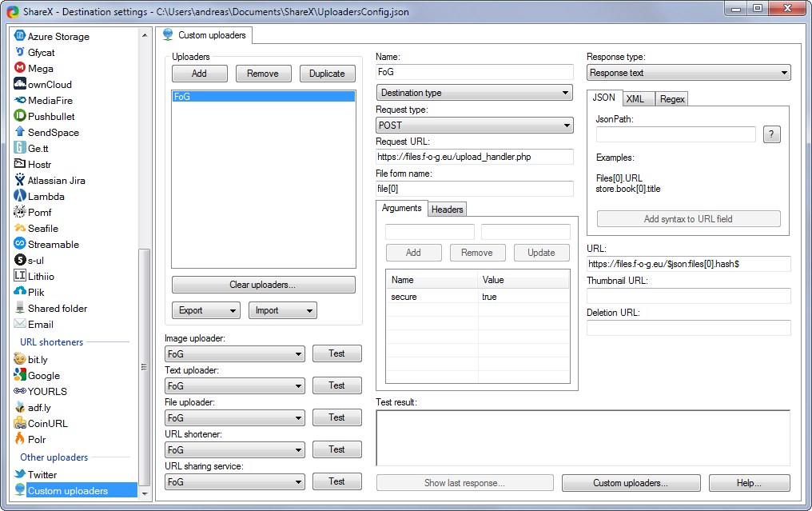Image resolution: width=812 pixels, height=511 pixels.
Task: Open Atlassian Jira via its icon
Action: [20, 180]
